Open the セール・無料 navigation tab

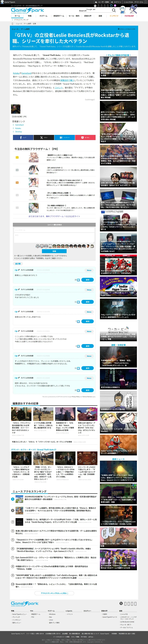click(74, 16)
